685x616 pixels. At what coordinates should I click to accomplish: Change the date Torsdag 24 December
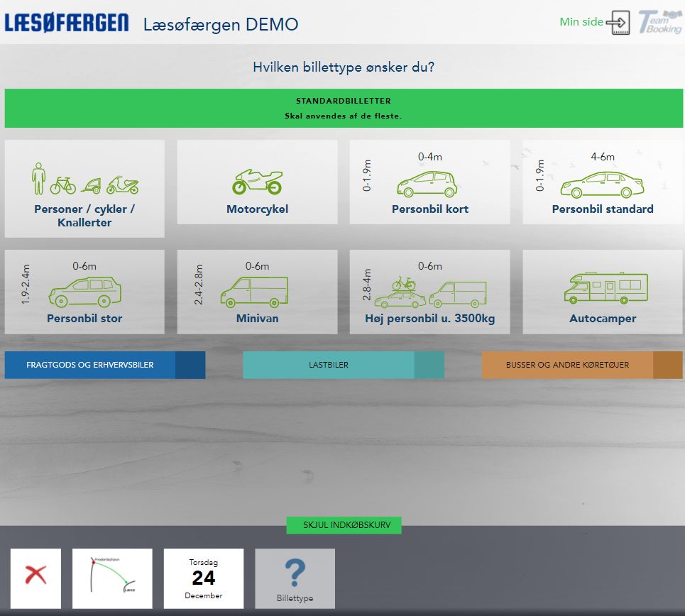coord(204,578)
